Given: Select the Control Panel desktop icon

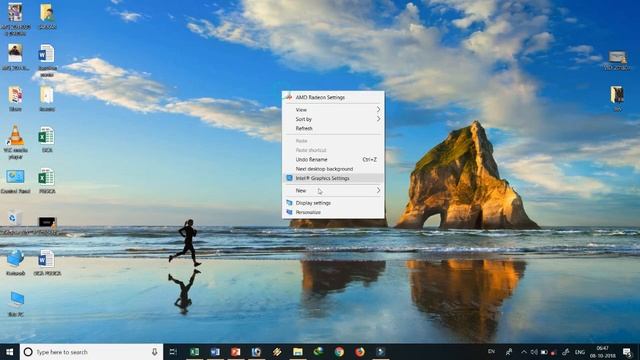Looking at the screenshot, I should click(x=16, y=182).
